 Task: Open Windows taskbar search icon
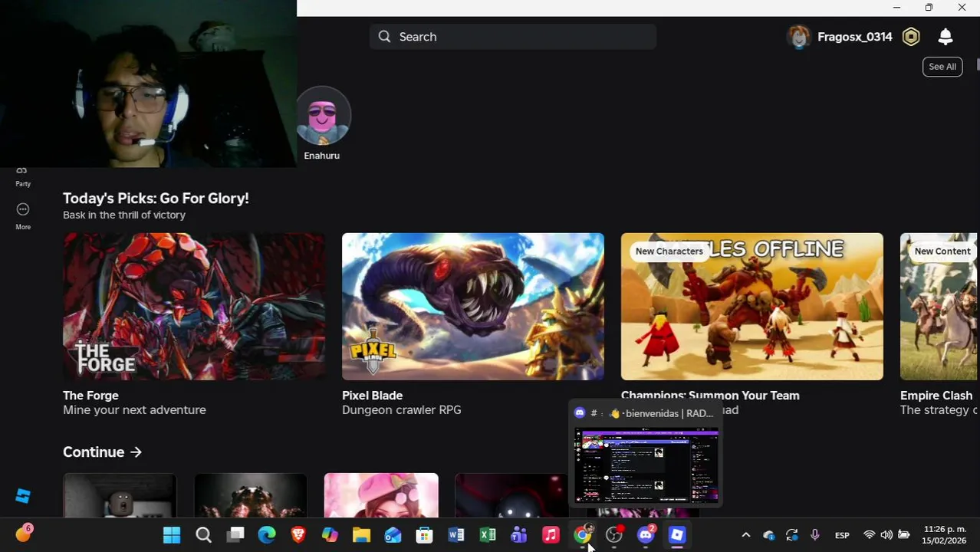(x=203, y=535)
